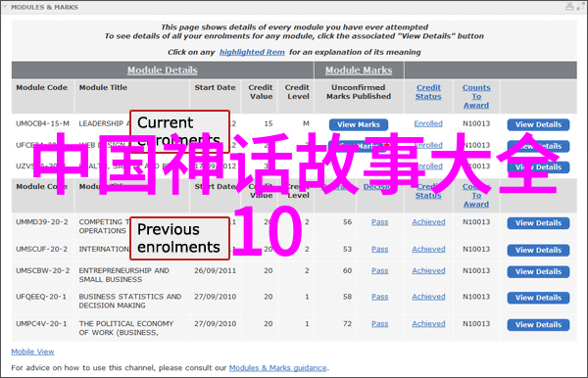Open the Credit Status link in the top header

click(x=428, y=92)
